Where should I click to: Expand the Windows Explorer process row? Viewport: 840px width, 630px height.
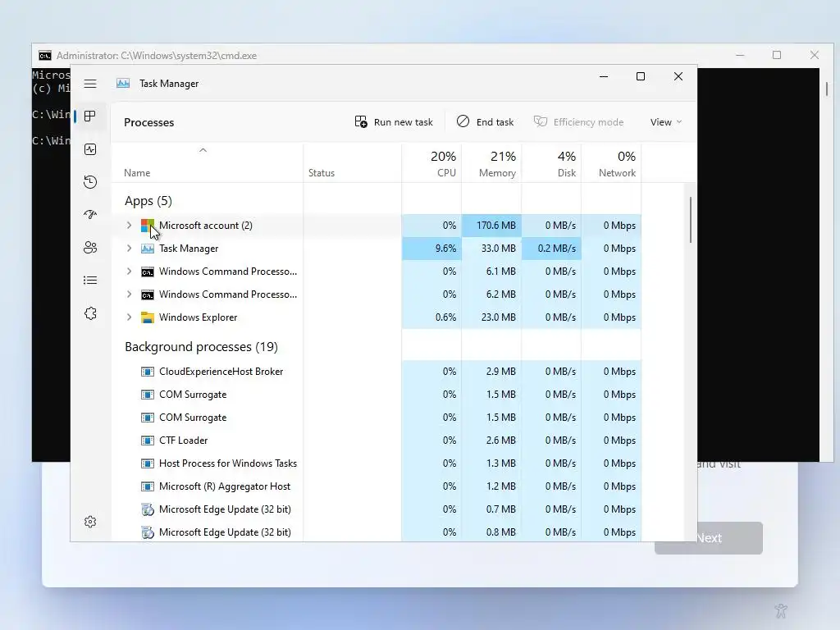click(x=129, y=317)
